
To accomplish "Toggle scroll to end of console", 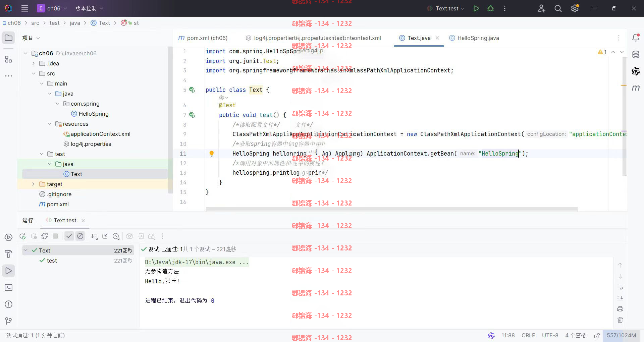I will pyautogui.click(x=620, y=298).
